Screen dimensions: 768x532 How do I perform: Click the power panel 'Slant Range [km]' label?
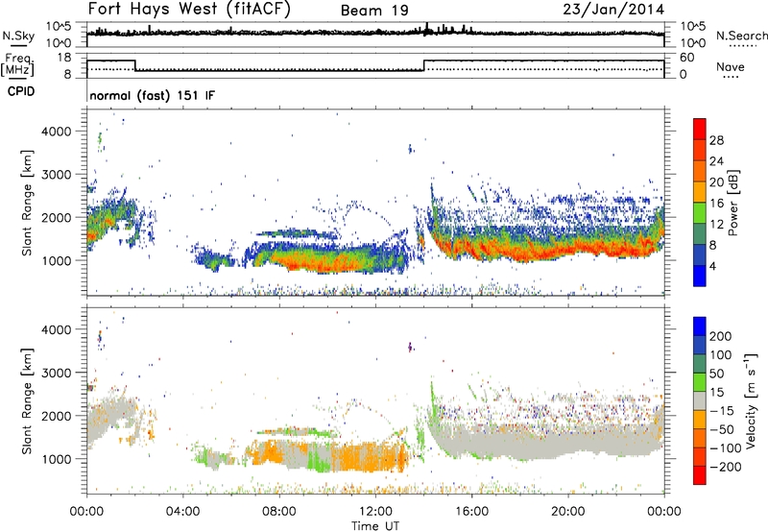[x=27, y=203]
